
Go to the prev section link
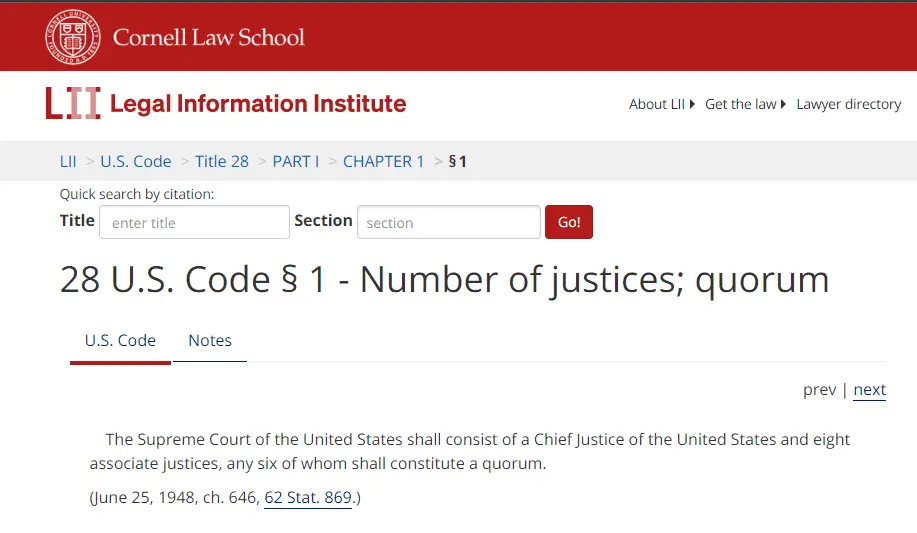pyautogui.click(x=819, y=390)
